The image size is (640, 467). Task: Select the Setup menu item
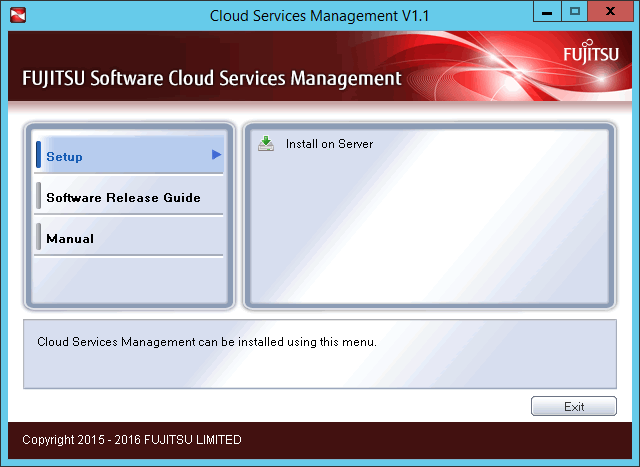tap(129, 155)
